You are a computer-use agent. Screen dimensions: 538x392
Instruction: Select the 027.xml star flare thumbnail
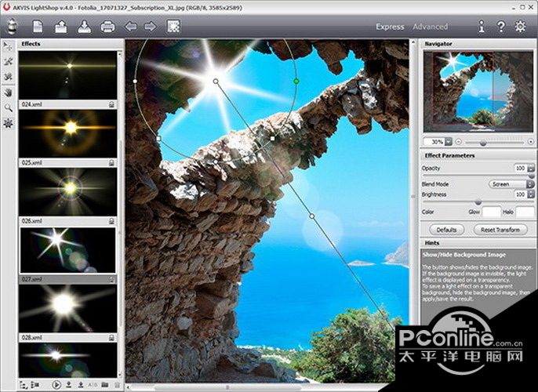tap(68, 250)
